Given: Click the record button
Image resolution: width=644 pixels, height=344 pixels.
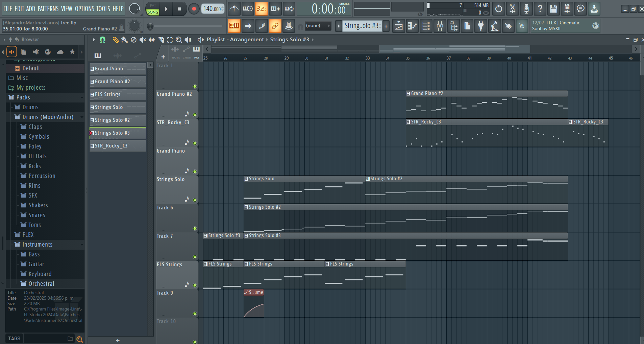Looking at the screenshot, I should coord(194,9).
